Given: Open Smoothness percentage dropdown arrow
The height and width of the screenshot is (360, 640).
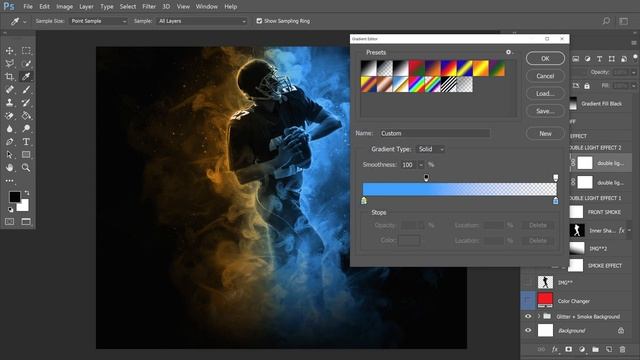Looking at the screenshot, I should (421, 165).
